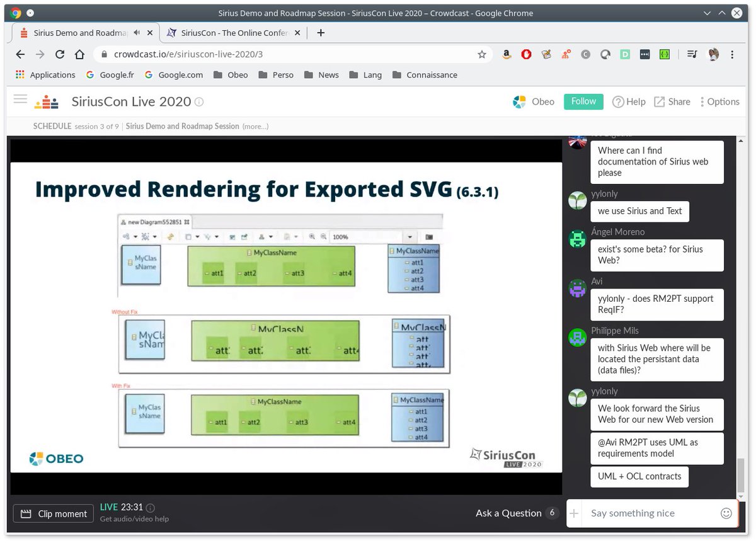Open the Obeo bookmarks folder
Image resolution: width=756 pixels, height=543 pixels.
231,74
